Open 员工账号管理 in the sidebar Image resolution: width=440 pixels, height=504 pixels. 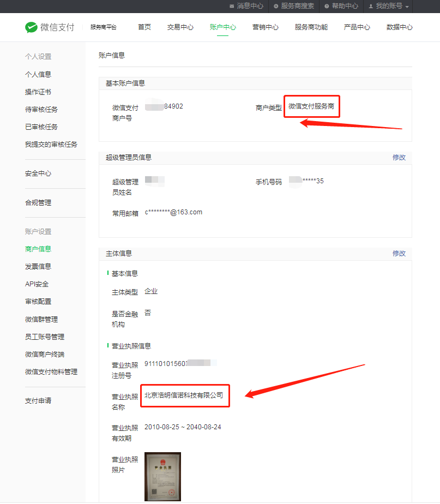[x=45, y=337]
